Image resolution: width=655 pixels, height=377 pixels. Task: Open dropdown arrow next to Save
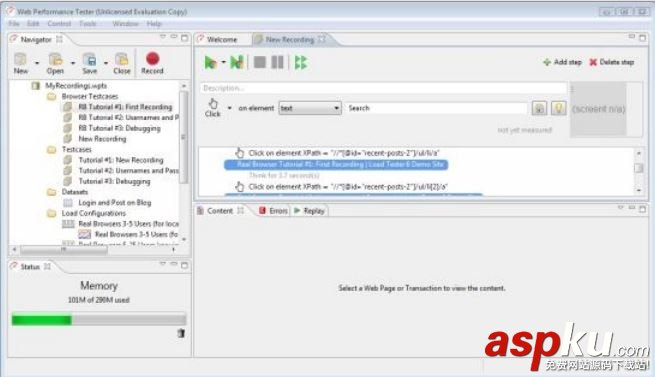tap(106, 63)
